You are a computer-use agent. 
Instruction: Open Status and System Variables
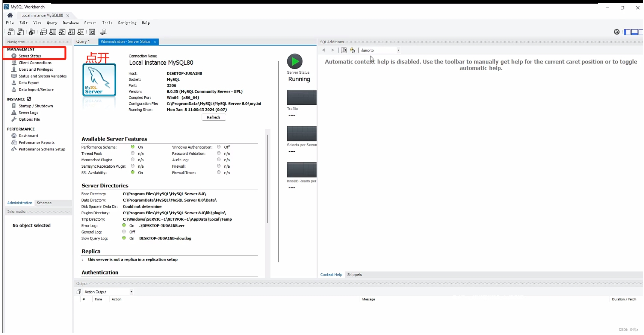(x=42, y=76)
